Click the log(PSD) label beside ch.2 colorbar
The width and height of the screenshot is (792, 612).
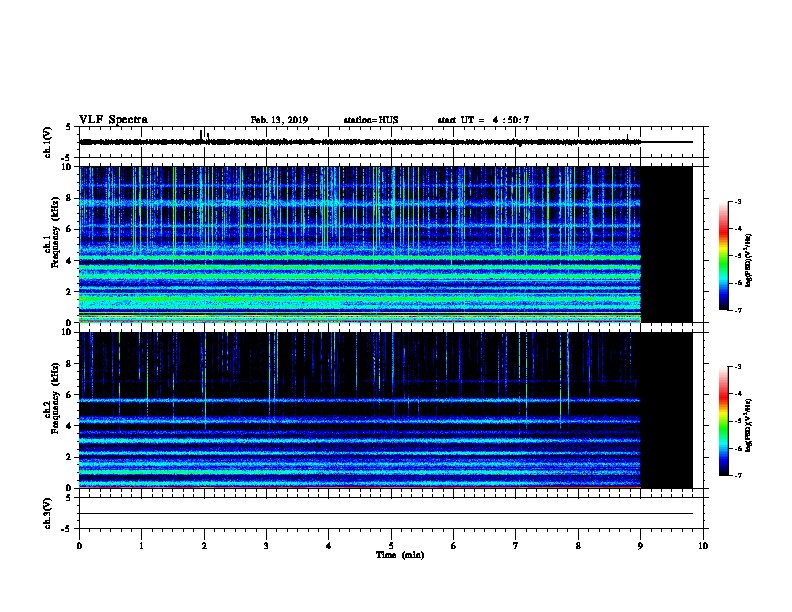point(749,425)
